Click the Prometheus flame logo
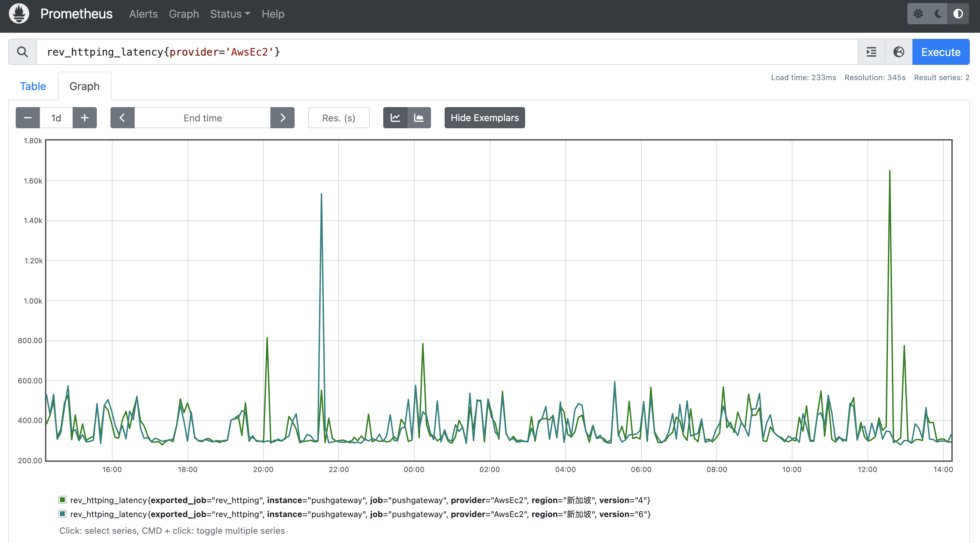Viewport: 980px width, 543px height. tap(19, 14)
